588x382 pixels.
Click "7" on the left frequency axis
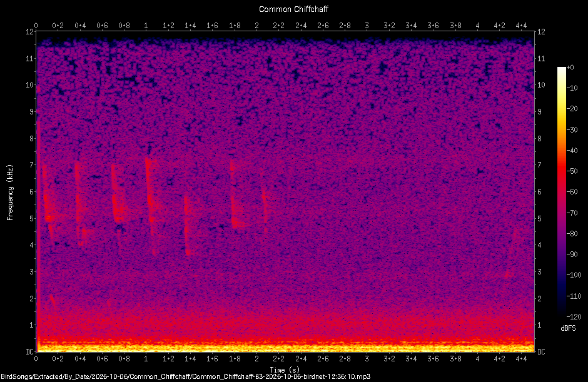click(31, 165)
